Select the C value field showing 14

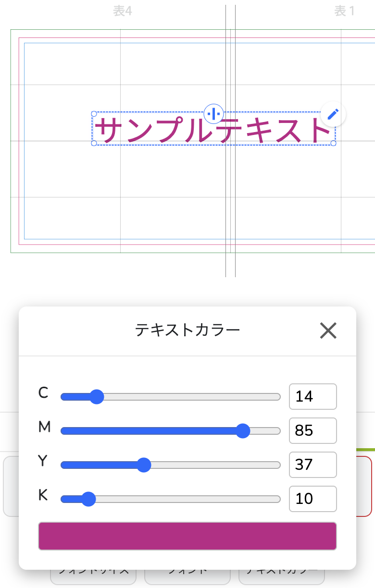pos(313,396)
